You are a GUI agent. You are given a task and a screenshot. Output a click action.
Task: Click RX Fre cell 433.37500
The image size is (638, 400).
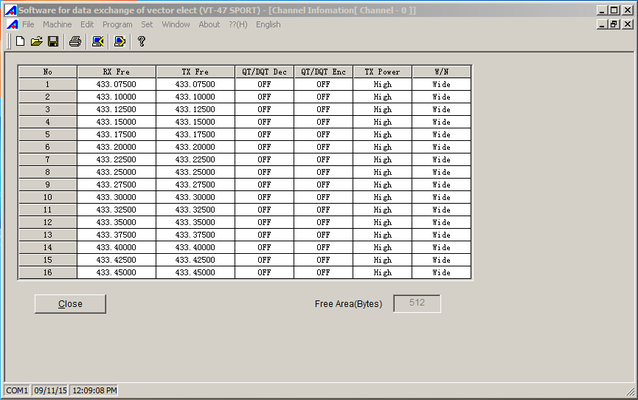(116, 235)
